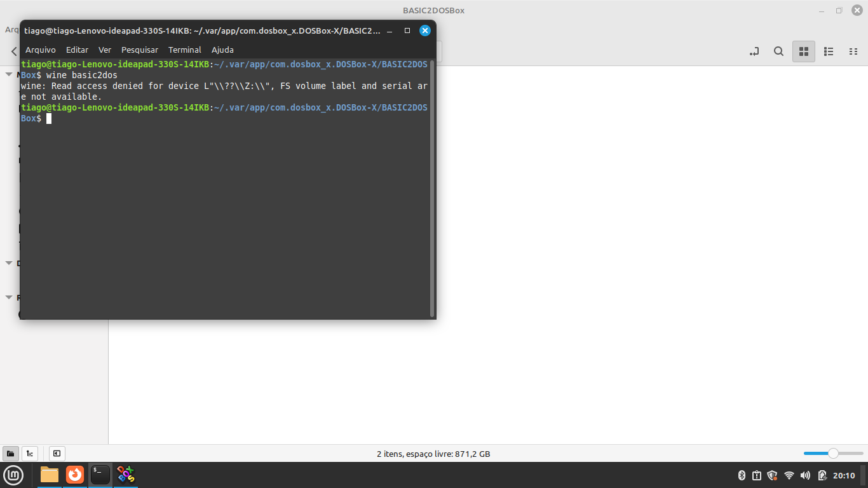Maximize the terminal window
Image resolution: width=868 pixels, height=488 pixels.
(x=407, y=30)
